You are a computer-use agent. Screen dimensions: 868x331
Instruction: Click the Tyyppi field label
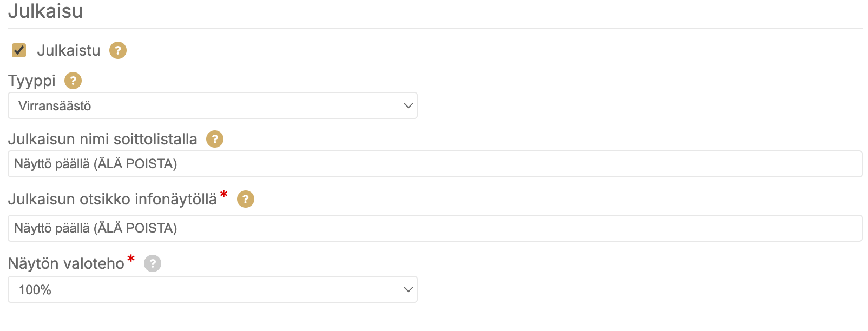(x=32, y=81)
